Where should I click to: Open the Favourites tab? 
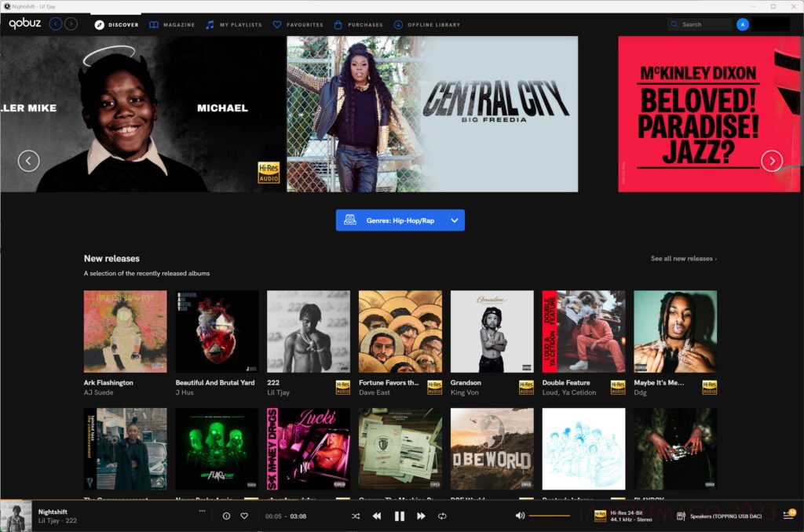298,24
